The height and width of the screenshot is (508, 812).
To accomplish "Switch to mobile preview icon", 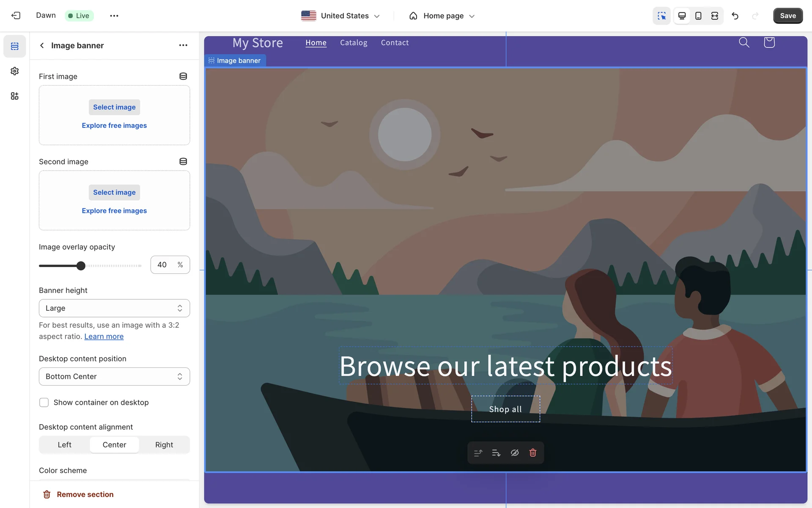I will click(x=698, y=16).
